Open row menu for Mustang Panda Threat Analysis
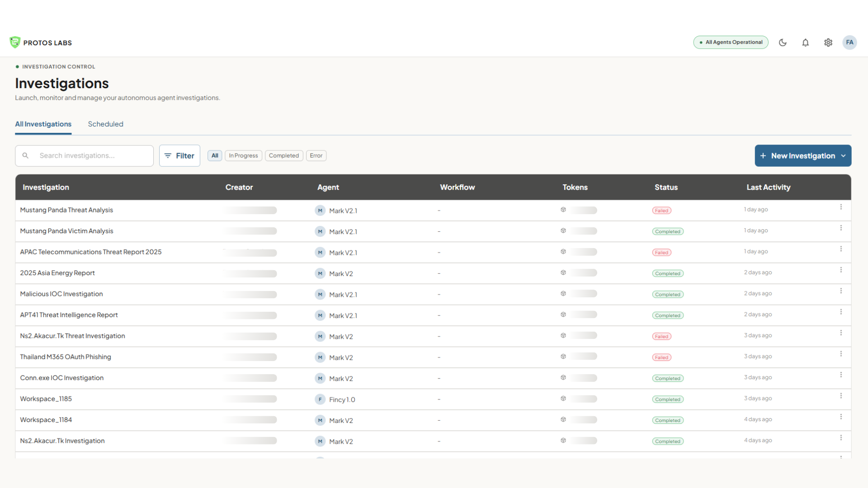The width and height of the screenshot is (868, 488). click(841, 207)
